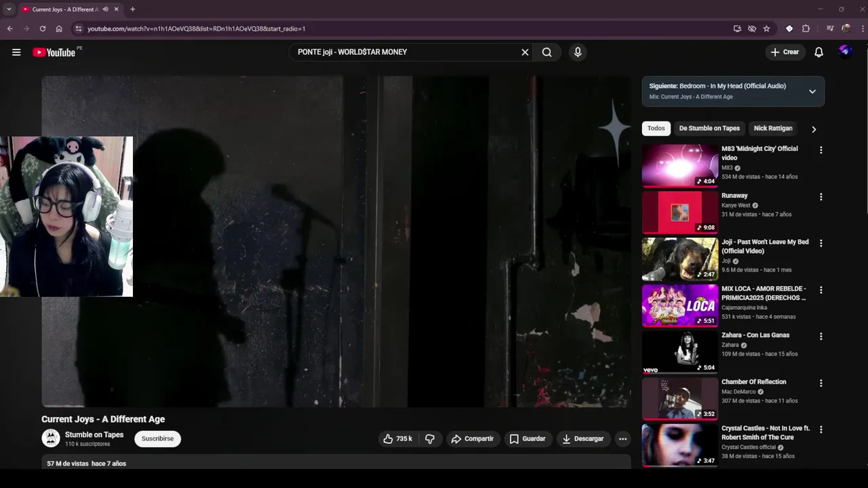Clear the search box text
Viewport: 868px width, 488px height.
tap(525, 52)
